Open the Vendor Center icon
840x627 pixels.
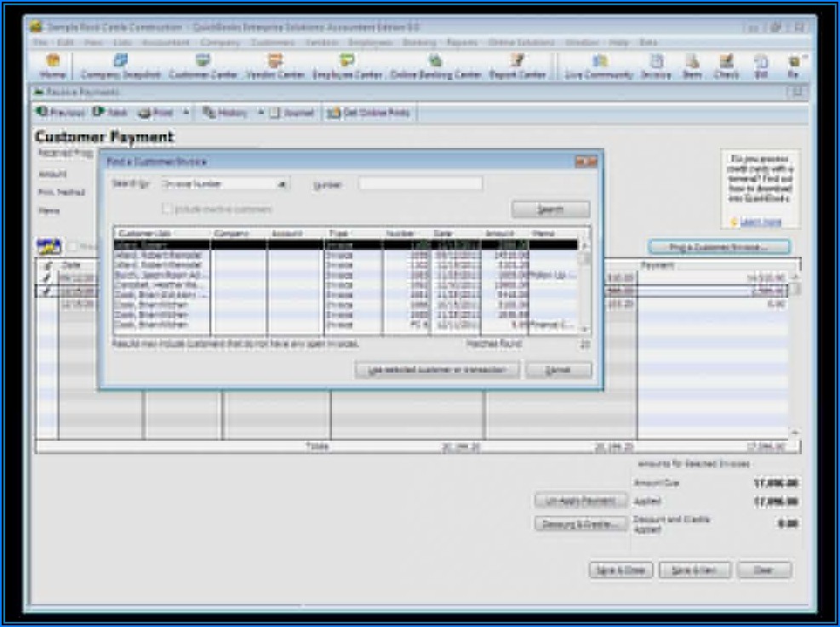point(274,66)
